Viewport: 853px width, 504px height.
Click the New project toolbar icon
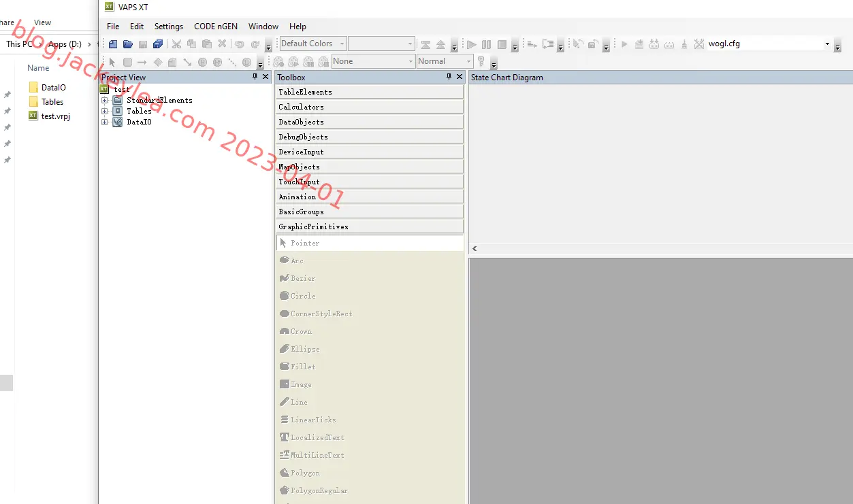tap(113, 44)
